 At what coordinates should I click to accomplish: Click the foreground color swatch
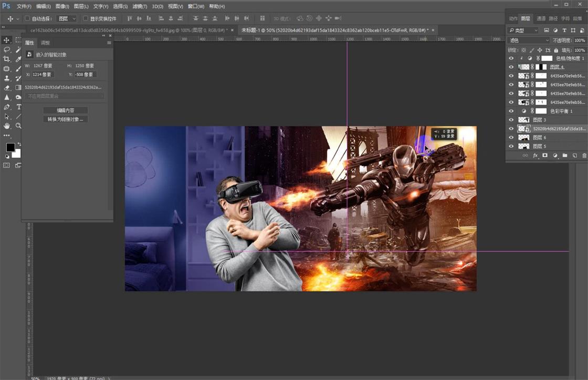coord(10,148)
